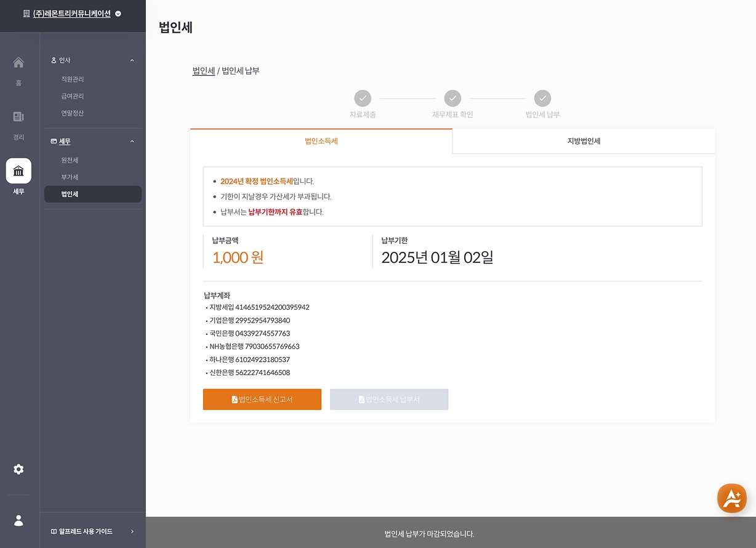Select the 경리 icon in the sidebar

[18, 116]
